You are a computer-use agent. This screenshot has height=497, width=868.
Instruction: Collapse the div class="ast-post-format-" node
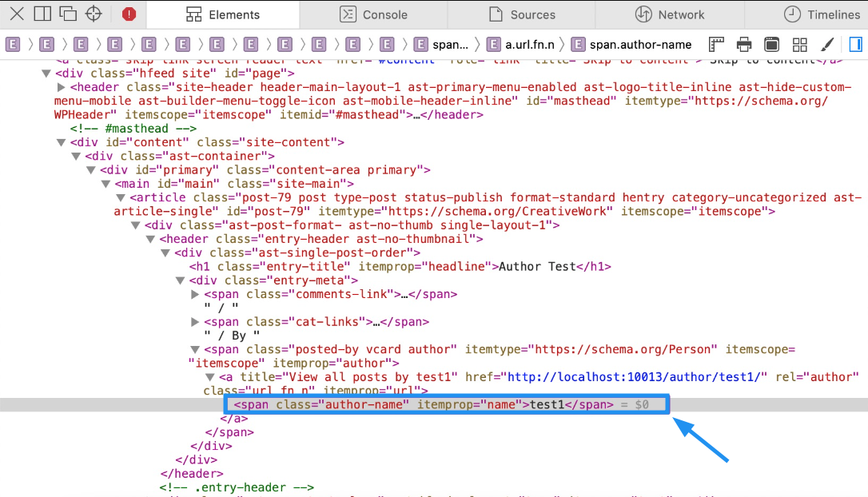(136, 225)
